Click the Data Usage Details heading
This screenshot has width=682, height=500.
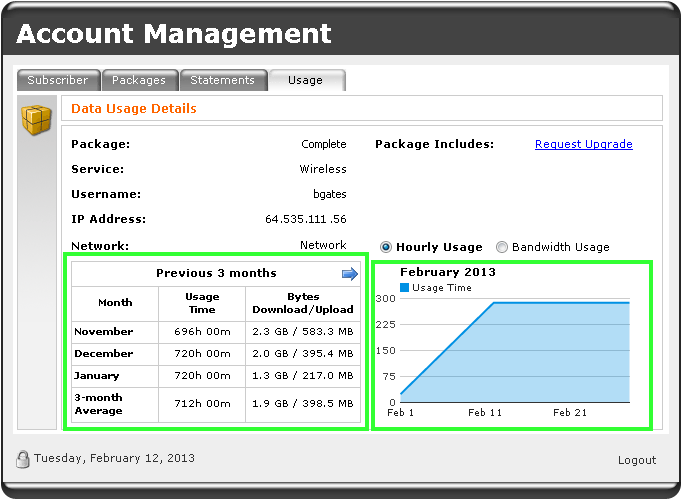134,108
